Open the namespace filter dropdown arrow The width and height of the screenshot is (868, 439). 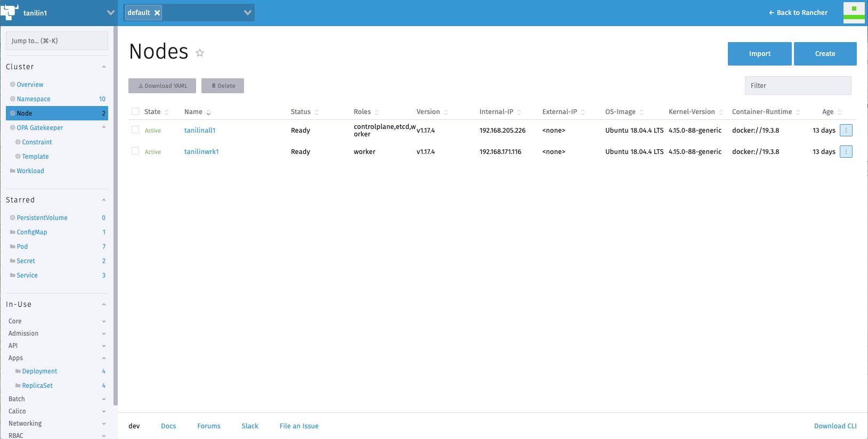[248, 13]
